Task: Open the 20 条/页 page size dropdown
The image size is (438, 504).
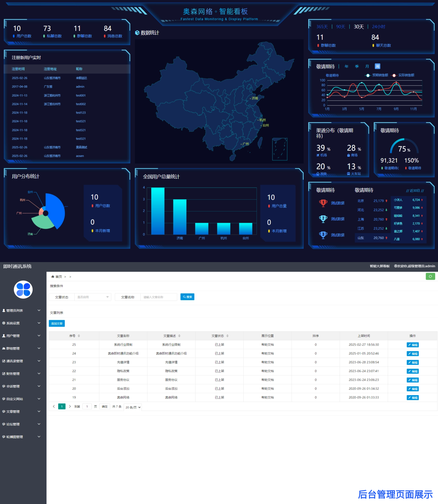Action: click(133, 407)
